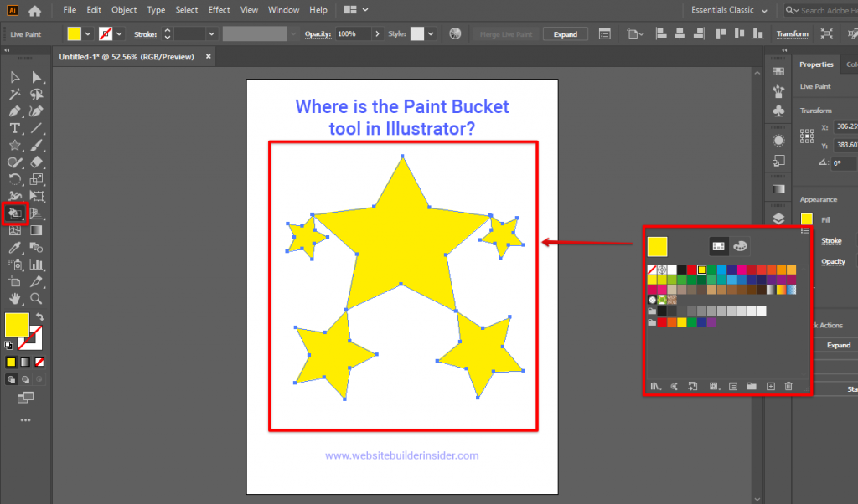Image resolution: width=858 pixels, height=504 pixels.
Task: Select the Live Paint Bucket tool
Action: tap(15, 213)
